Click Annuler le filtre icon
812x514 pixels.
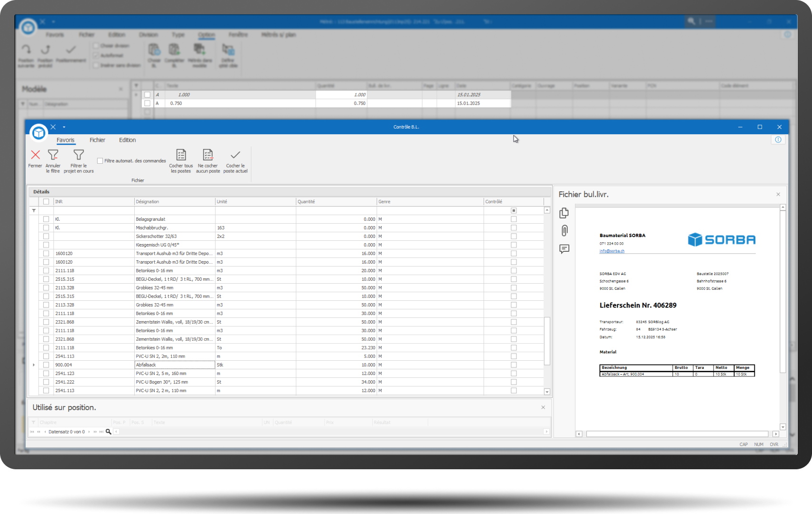53,155
